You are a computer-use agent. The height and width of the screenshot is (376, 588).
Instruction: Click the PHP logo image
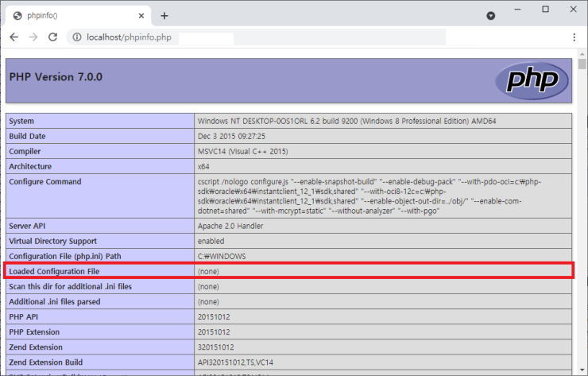(x=532, y=80)
